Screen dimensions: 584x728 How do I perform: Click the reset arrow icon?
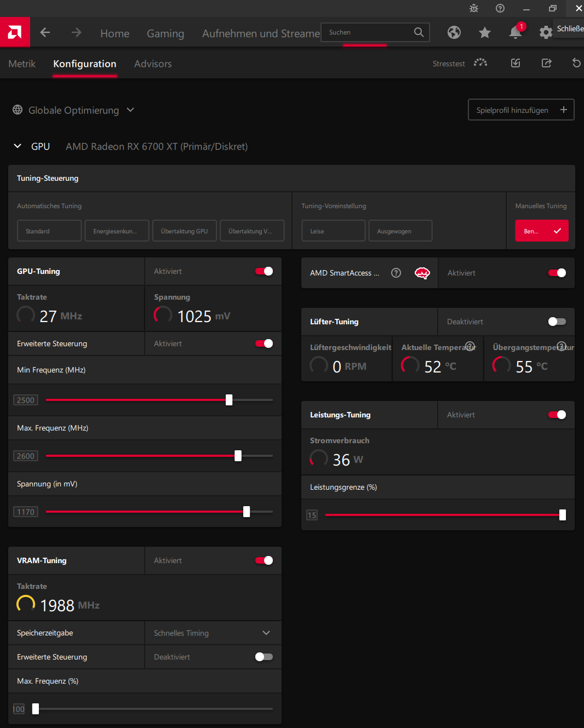click(576, 63)
